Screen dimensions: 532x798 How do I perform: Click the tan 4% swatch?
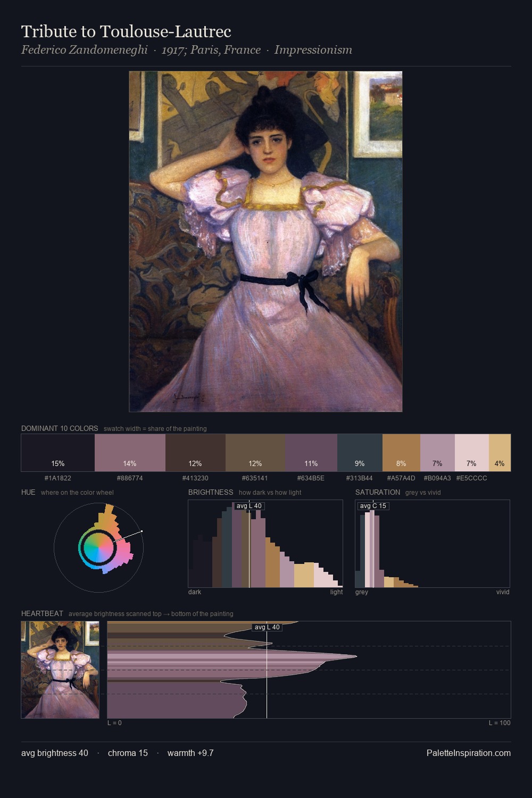(x=500, y=453)
